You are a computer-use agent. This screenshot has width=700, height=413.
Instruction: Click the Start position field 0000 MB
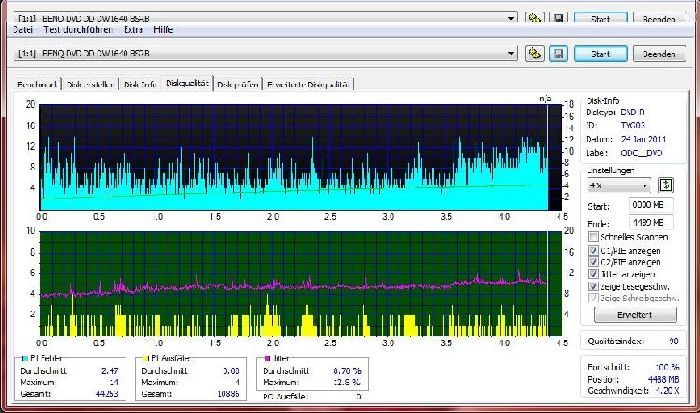(x=650, y=205)
